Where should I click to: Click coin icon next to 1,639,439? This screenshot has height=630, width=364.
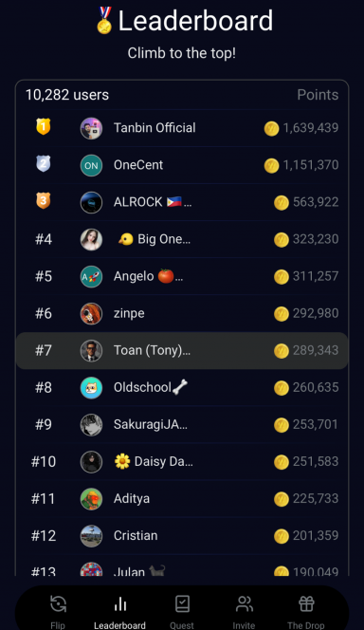271,129
